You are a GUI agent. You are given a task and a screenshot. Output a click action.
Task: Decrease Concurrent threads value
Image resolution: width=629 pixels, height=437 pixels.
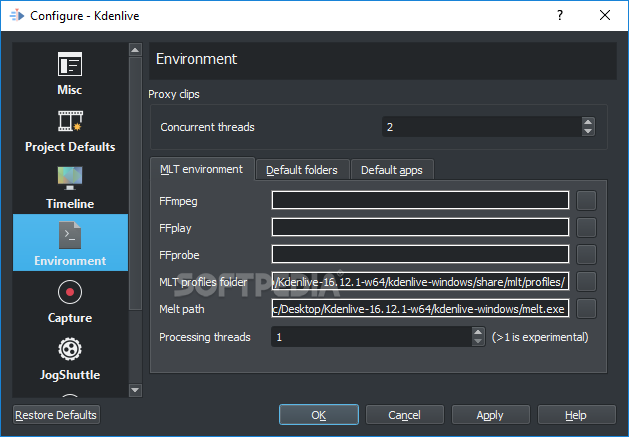pos(588,131)
